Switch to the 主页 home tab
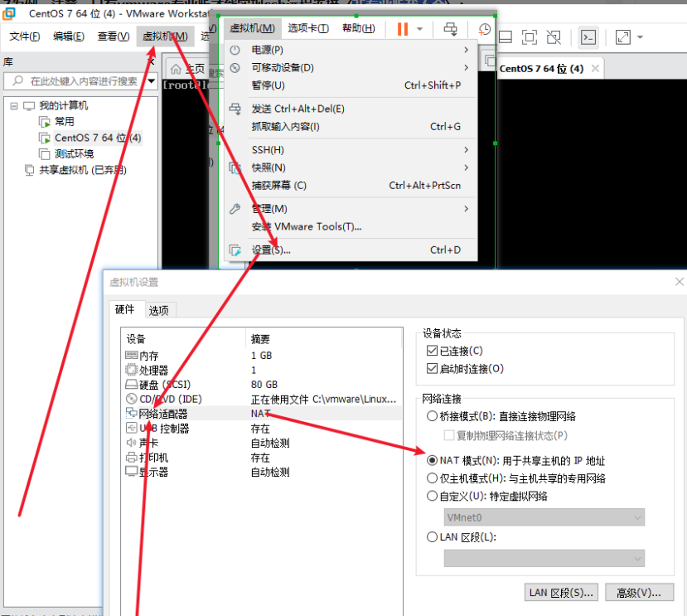 [188, 69]
